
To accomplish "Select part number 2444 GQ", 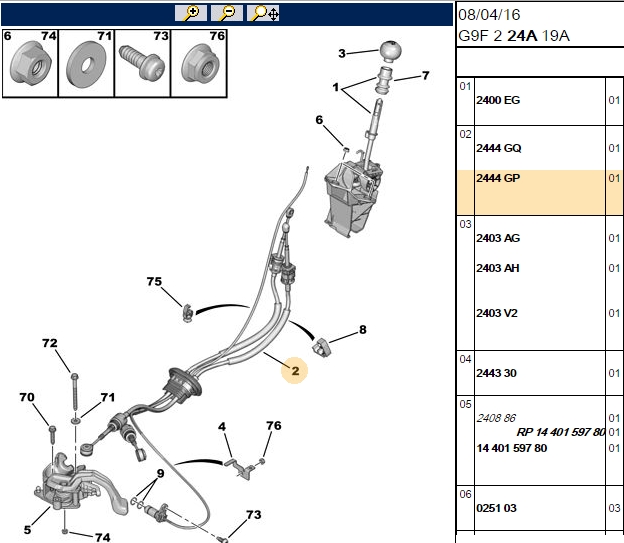I will [499, 148].
